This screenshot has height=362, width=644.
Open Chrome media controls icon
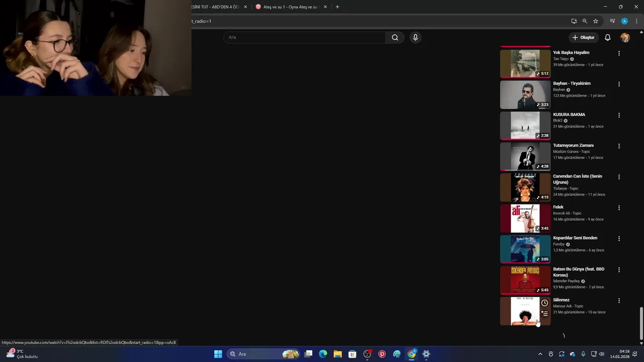click(612, 21)
